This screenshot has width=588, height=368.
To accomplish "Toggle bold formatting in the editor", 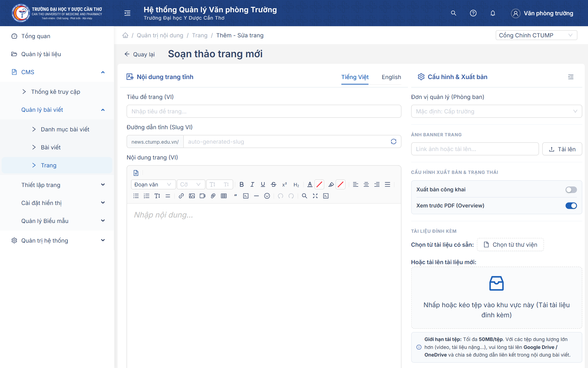I will pyautogui.click(x=241, y=185).
